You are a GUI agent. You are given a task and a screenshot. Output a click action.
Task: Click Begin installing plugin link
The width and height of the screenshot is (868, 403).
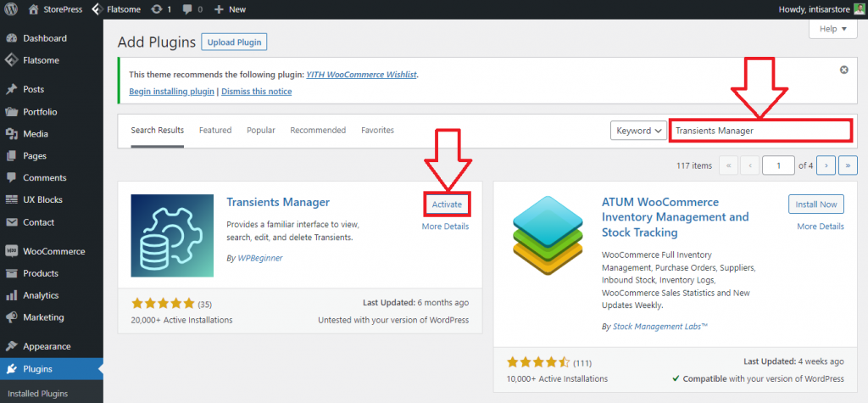point(171,92)
